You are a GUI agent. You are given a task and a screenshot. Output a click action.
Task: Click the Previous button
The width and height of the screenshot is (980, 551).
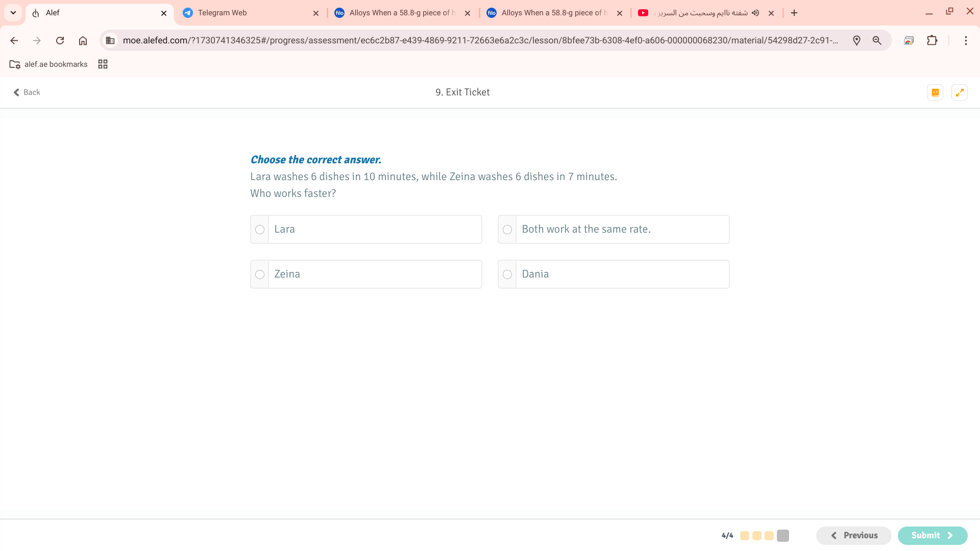[x=854, y=535]
